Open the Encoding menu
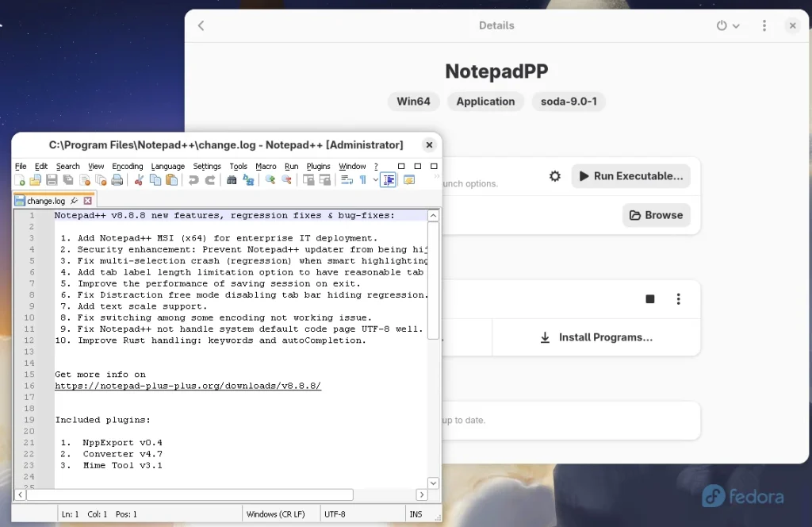 click(x=127, y=167)
